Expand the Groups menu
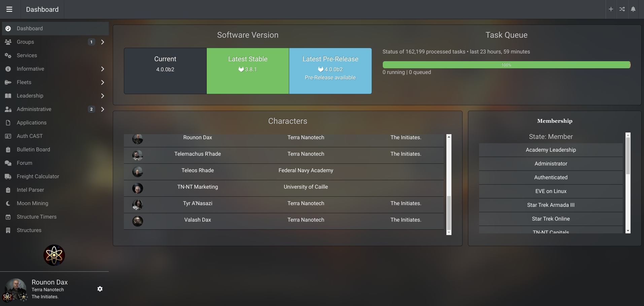Viewport: 644px width, 306px height. click(102, 42)
